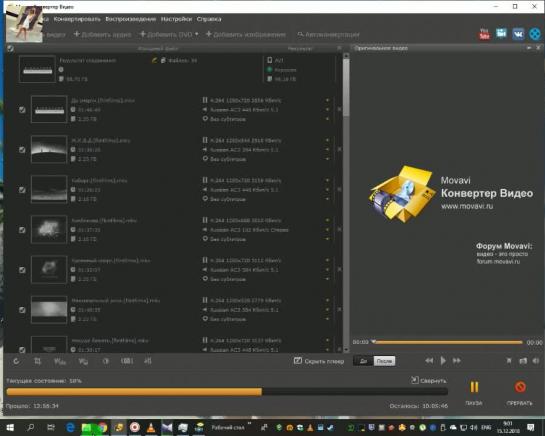Toggle the select-all checkbox in list header

tap(10, 48)
